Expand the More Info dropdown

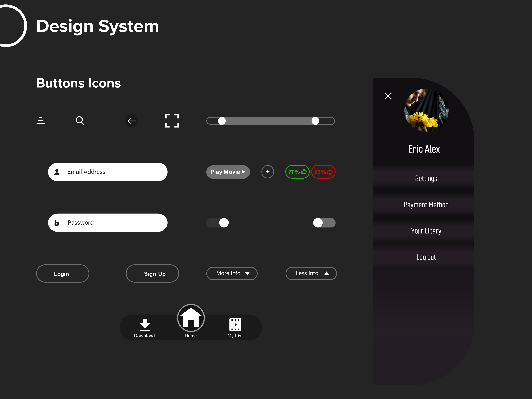click(232, 273)
